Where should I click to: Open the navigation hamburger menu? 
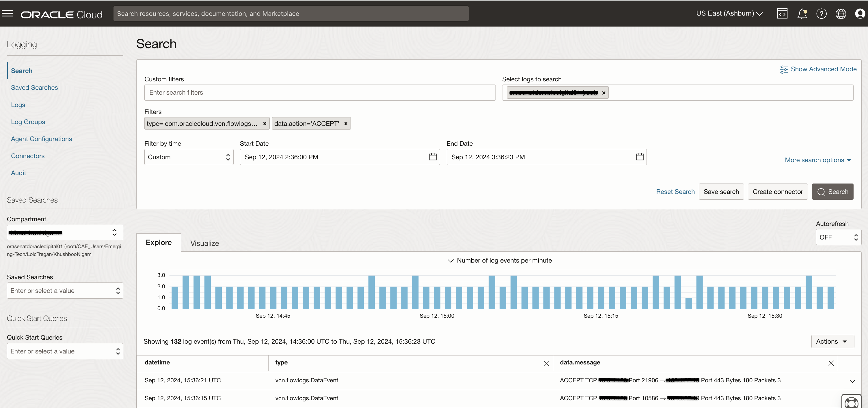[8, 14]
